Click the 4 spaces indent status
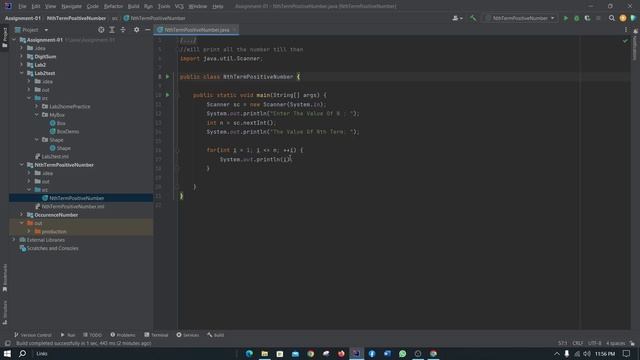The image size is (640, 360). pos(615,343)
